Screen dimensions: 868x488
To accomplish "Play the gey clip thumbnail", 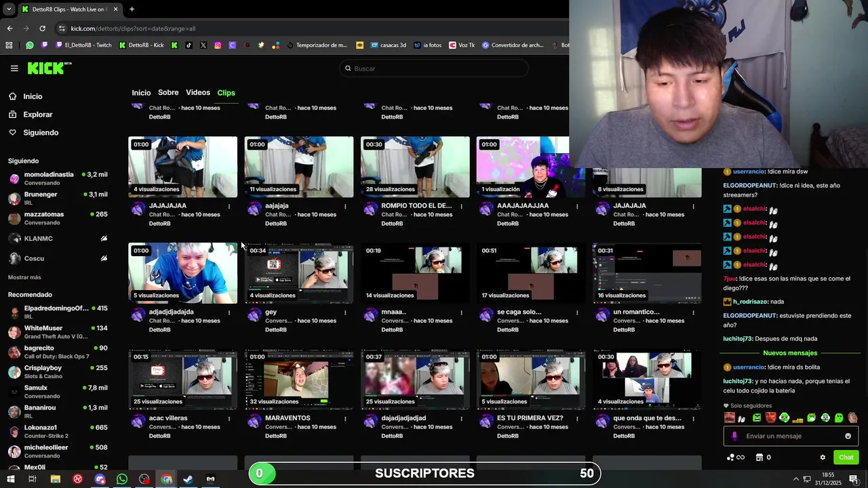I will point(299,273).
